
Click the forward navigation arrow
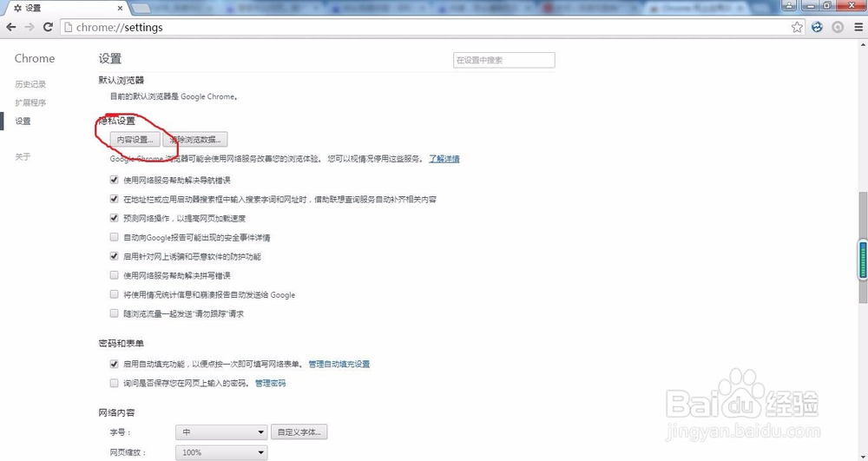(x=30, y=27)
